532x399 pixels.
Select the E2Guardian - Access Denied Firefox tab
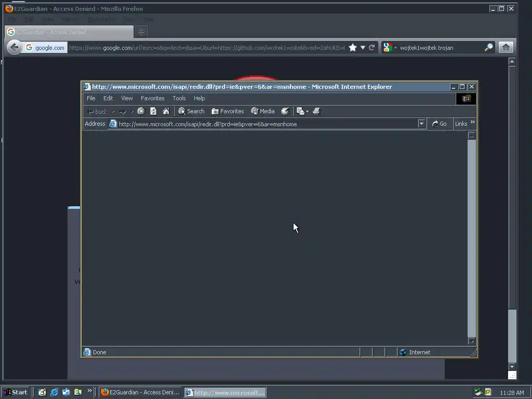(x=69, y=32)
